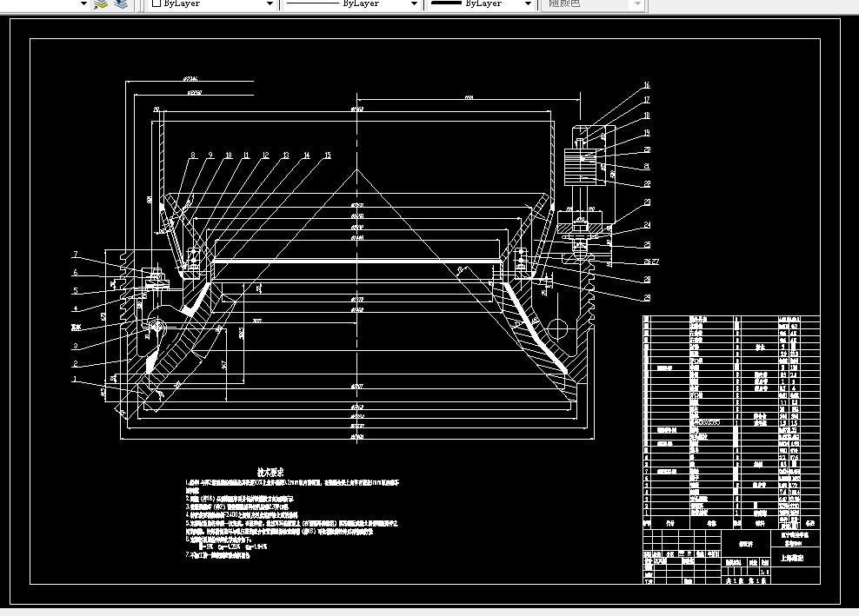This screenshot has height=616, width=859.
Task: Select the balloon label "23"
Action: (x=647, y=202)
